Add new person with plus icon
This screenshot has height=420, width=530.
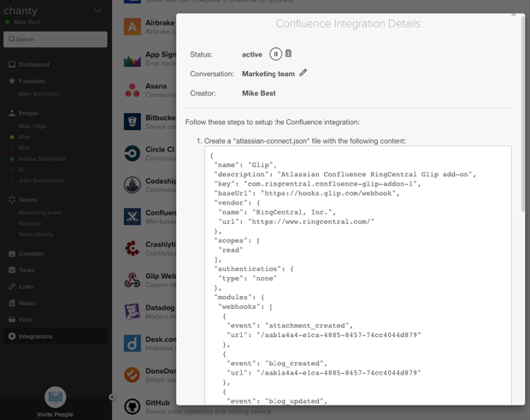pos(98,113)
